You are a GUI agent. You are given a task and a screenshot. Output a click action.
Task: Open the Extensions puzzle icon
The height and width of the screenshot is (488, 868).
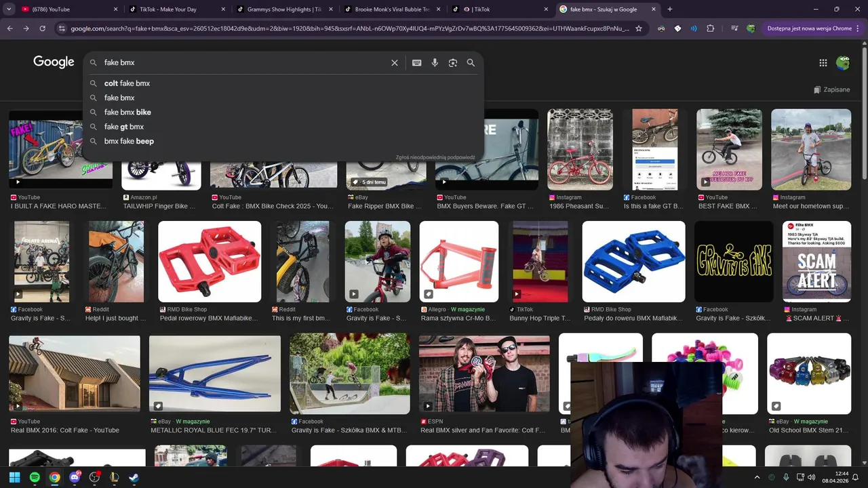pos(711,28)
